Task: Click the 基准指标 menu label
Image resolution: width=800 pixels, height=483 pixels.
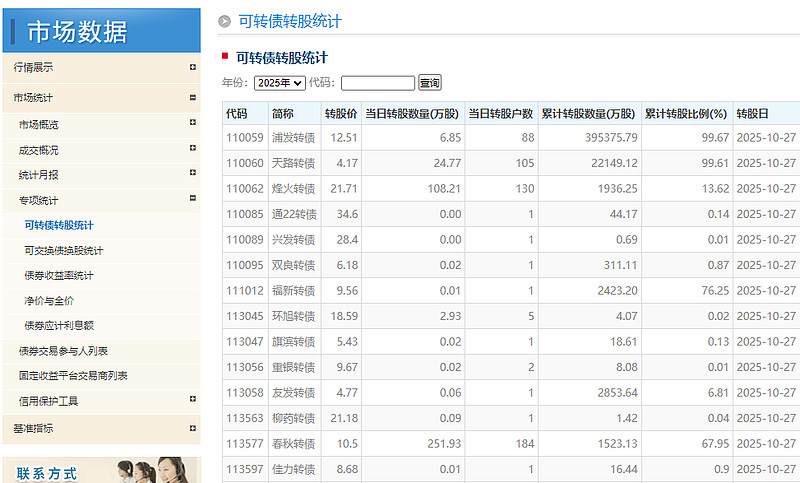Action: click(x=33, y=428)
